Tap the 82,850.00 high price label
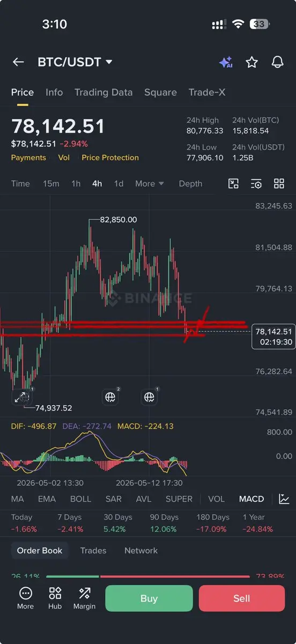Image resolution: width=296 pixels, height=644 pixels. click(119, 219)
